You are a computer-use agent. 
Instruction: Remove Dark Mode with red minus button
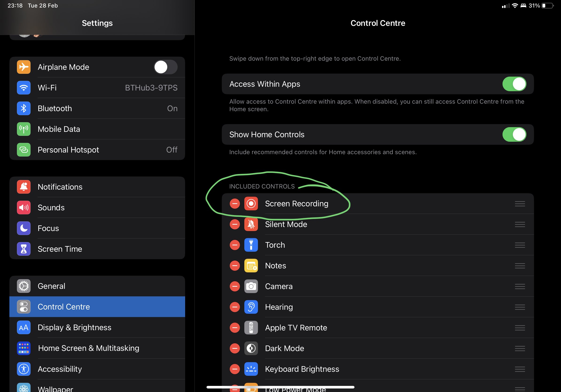pos(234,348)
